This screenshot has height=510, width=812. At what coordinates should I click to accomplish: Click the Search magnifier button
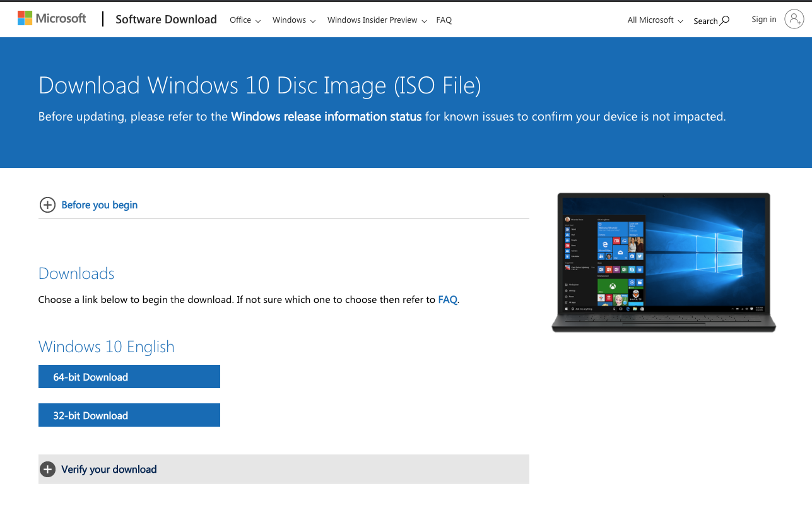click(x=711, y=20)
